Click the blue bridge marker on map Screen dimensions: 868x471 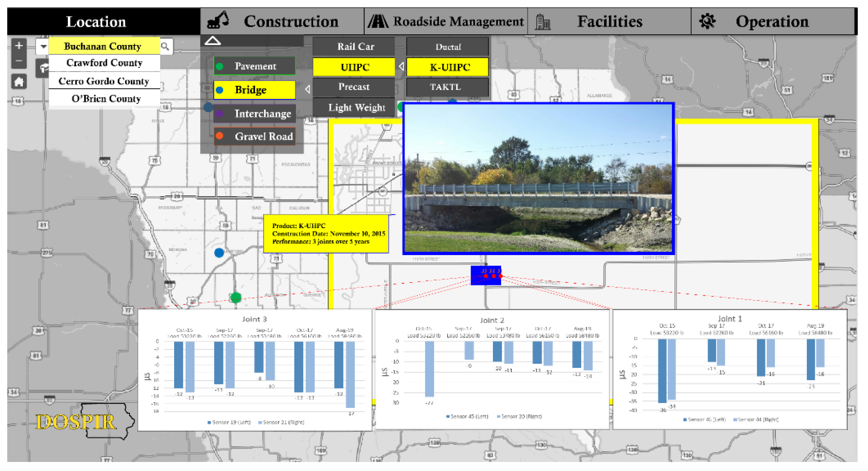[219, 252]
